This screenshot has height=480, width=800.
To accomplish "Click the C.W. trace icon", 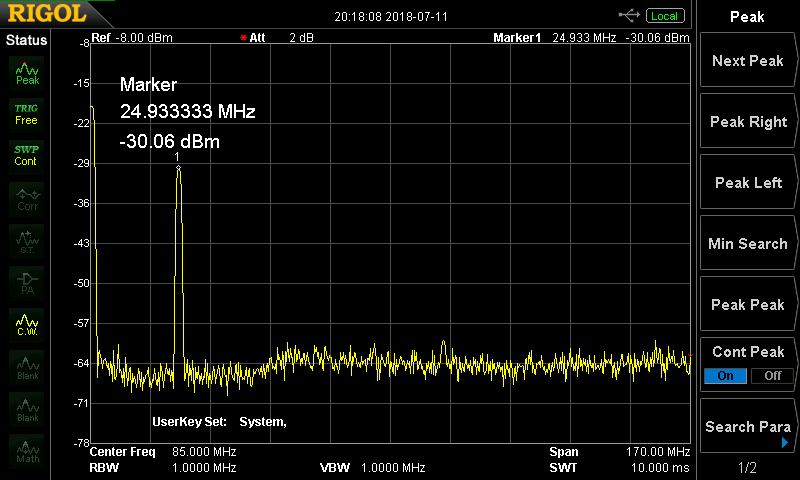I will tap(27, 325).
